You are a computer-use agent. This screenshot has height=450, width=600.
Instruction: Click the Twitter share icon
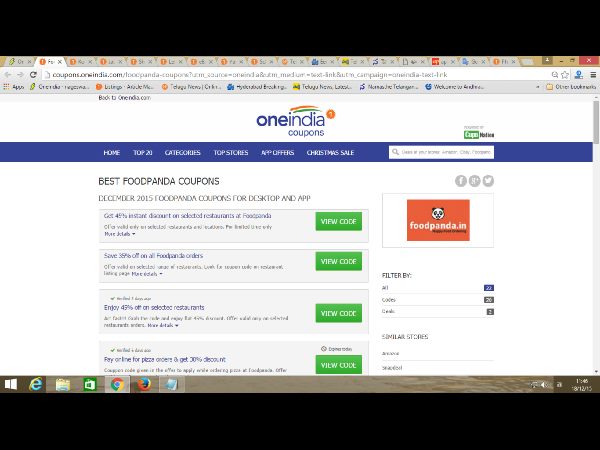point(488,181)
